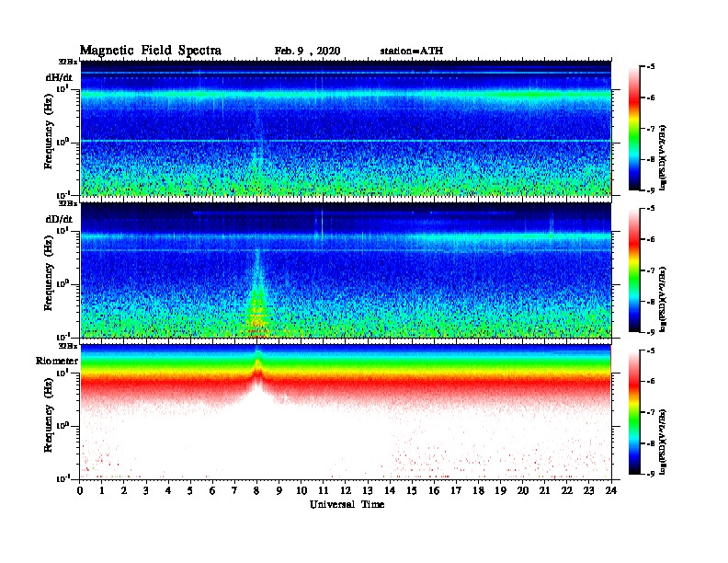
Task: Click the "-7" value on the dD/dt color bar
Action: pyautogui.click(x=651, y=270)
